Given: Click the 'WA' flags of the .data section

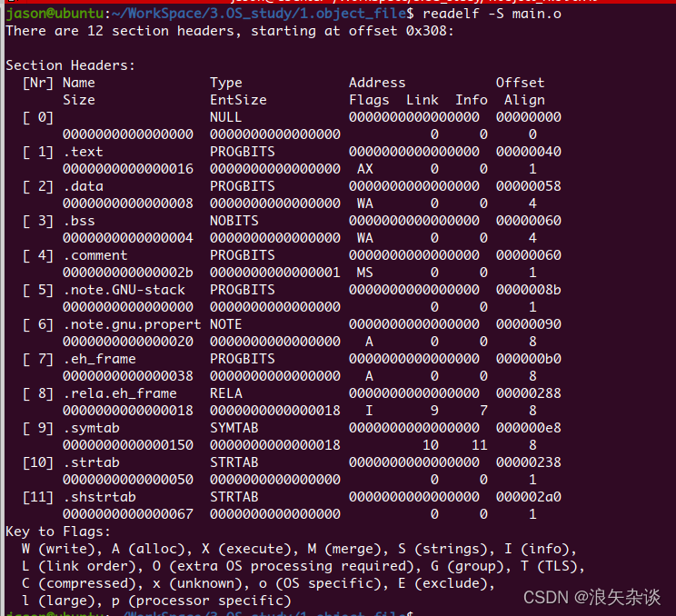Looking at the screenshot, I should pyautogui.click(x=365, y=204).
